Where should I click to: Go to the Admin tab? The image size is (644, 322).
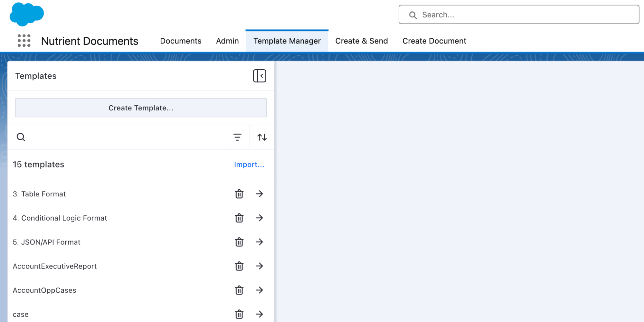click(x=227, y=41)
